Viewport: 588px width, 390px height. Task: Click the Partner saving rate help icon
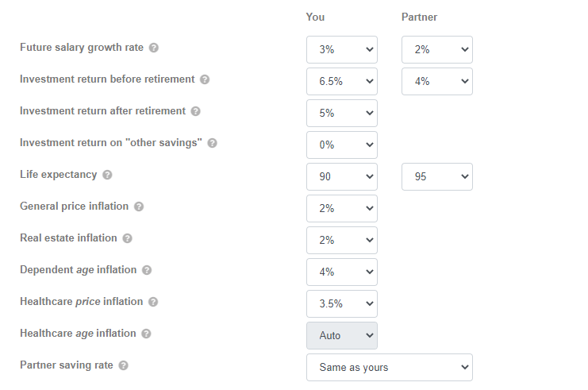tap(123, 365)
